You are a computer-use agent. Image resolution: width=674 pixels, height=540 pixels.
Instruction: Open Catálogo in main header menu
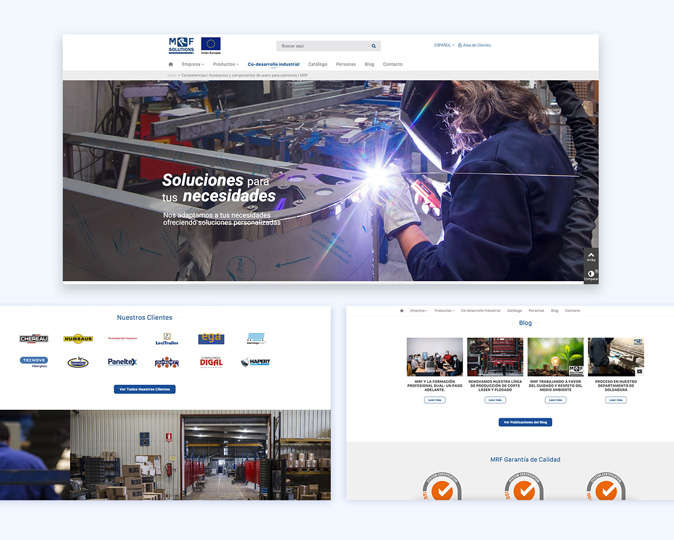(x=318, y=64)
